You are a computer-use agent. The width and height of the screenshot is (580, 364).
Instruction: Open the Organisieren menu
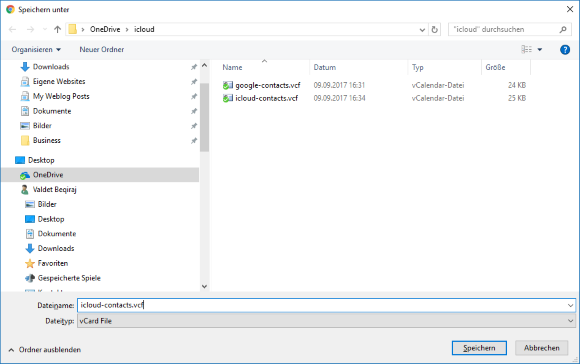click(x=36, y=50)
